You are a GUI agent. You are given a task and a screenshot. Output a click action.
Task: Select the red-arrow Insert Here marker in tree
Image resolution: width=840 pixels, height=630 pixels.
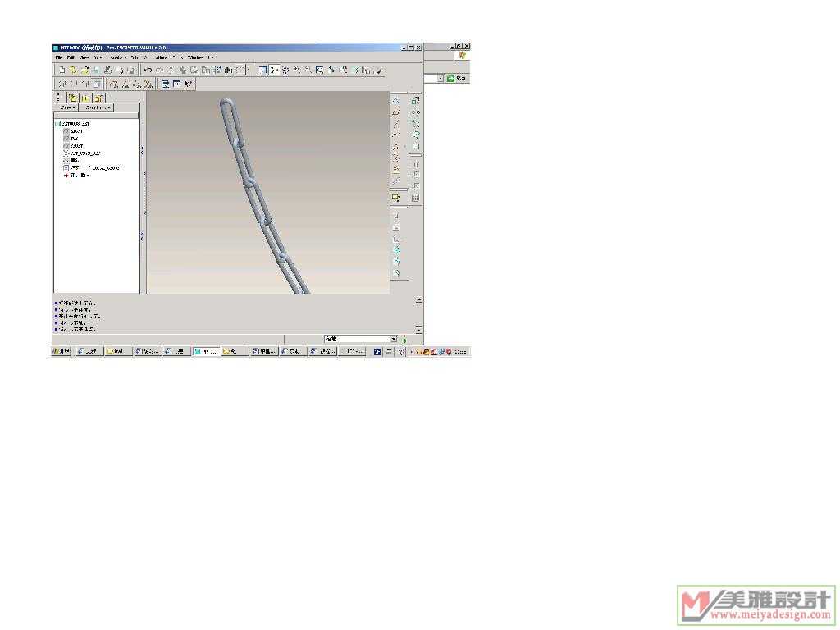(x=76, y=176)
